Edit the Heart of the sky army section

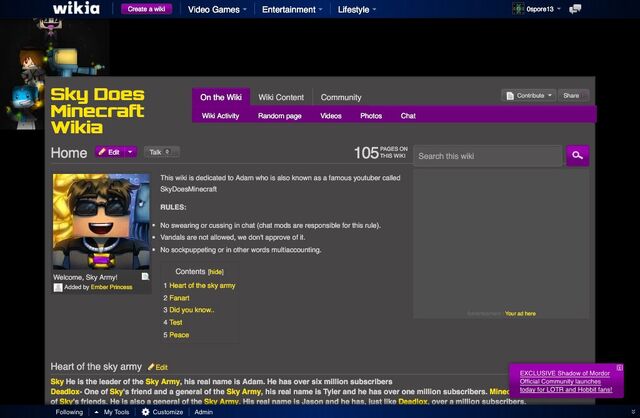(158, 367)
